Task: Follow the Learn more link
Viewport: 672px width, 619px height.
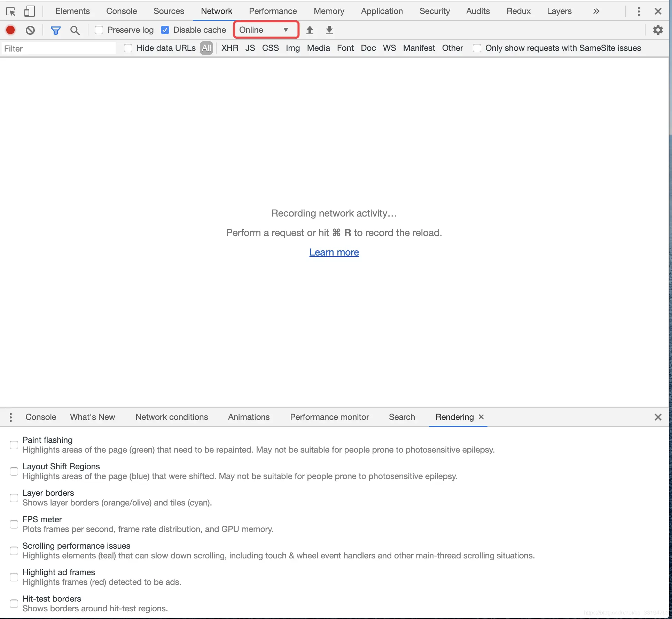Action: (334, 252)
